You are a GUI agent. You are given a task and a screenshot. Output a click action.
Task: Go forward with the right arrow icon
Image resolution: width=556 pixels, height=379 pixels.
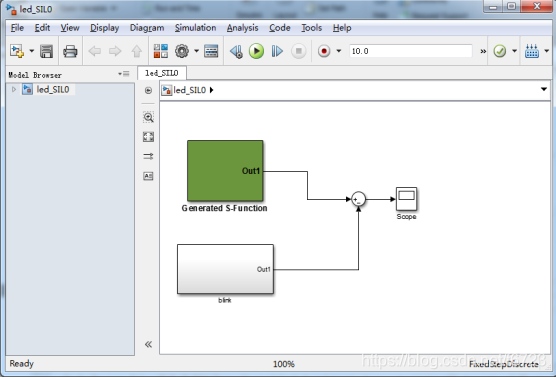[115, 51]
